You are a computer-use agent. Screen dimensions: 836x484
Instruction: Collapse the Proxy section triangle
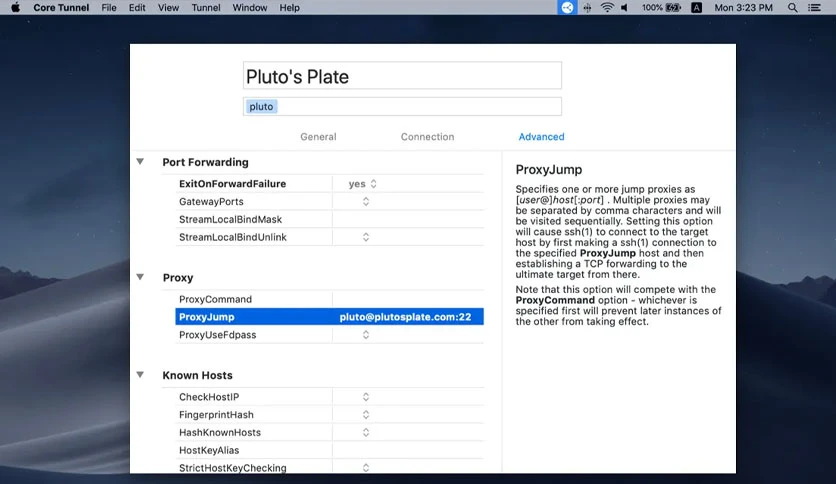(x=140, y=277)
